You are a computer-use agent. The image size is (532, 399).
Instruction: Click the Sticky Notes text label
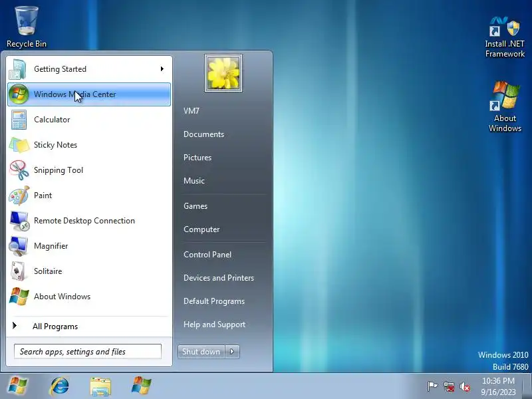(55, 145)
